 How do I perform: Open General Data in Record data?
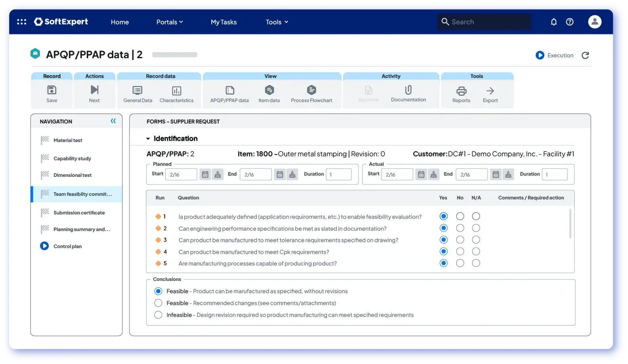point(138,95)
